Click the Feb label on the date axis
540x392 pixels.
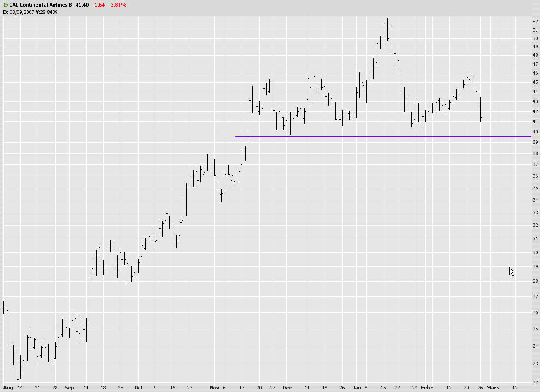point(426,387)
